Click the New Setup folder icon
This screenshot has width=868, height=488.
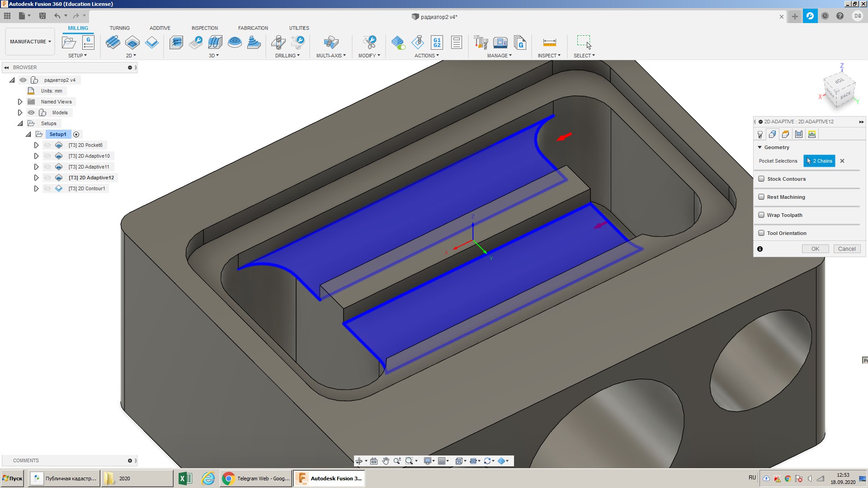[x=69, y=42]
